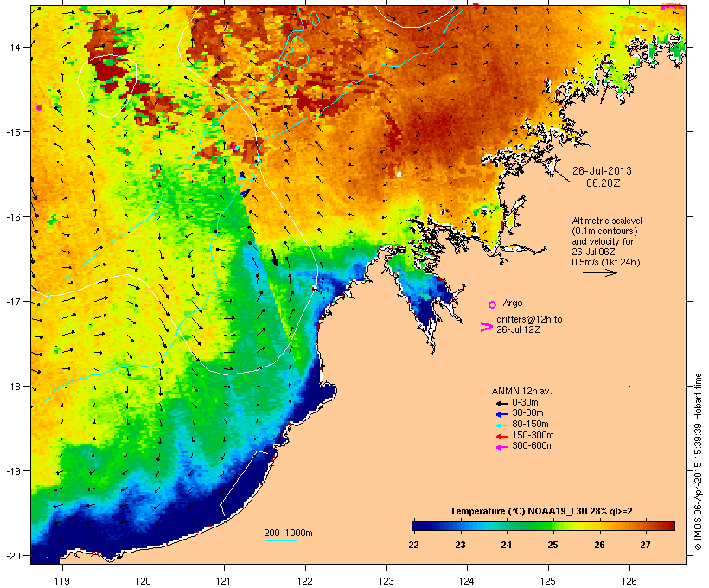
Task: Click the colorbar tick label 23
Action: pos(460,545)
